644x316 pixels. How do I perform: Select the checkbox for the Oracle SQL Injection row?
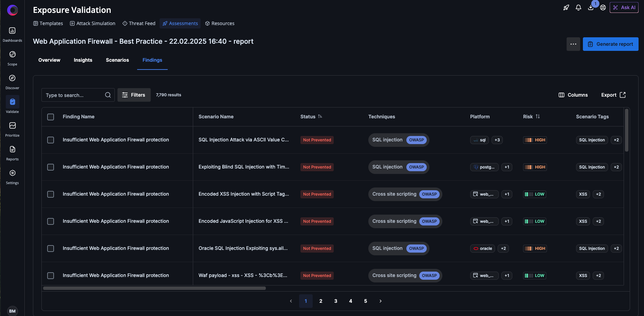(x=51, y=248)
